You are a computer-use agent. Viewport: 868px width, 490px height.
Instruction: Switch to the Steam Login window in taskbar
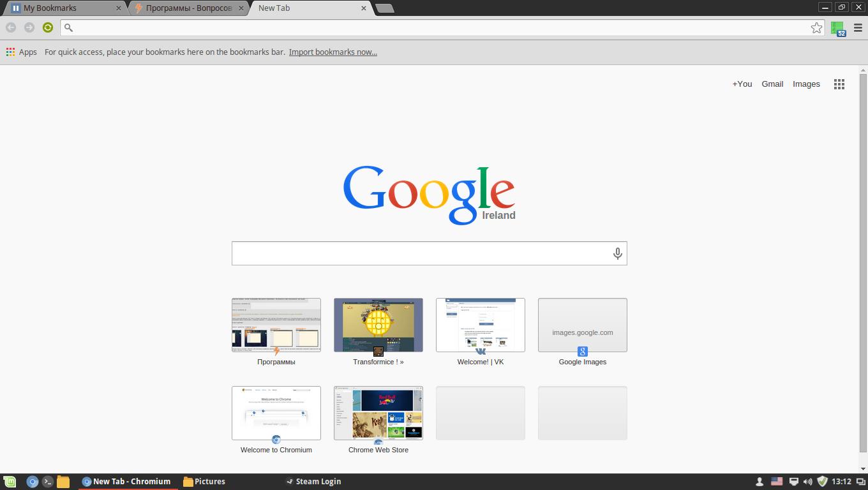tap(313, 482)
